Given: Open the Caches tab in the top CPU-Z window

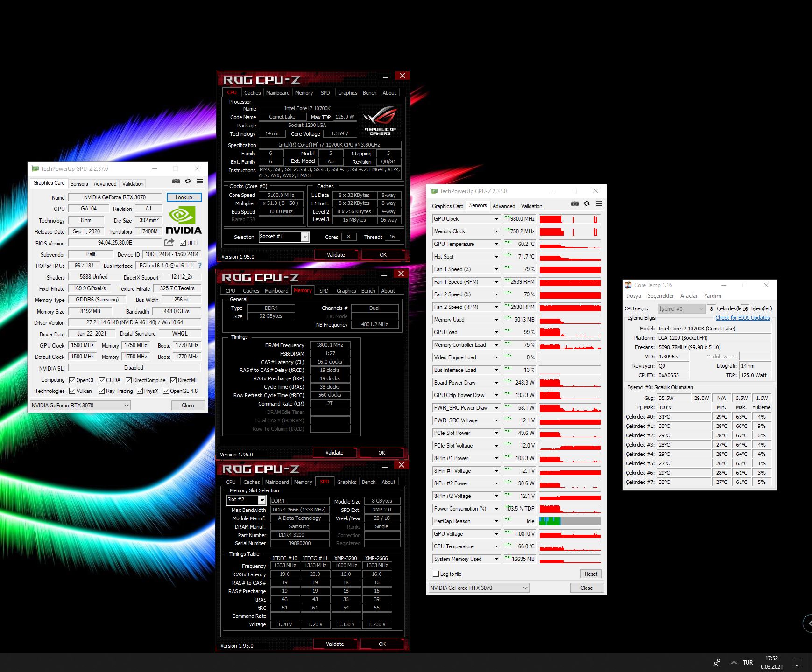Looking at the screenshot, I should pos(252,93).
